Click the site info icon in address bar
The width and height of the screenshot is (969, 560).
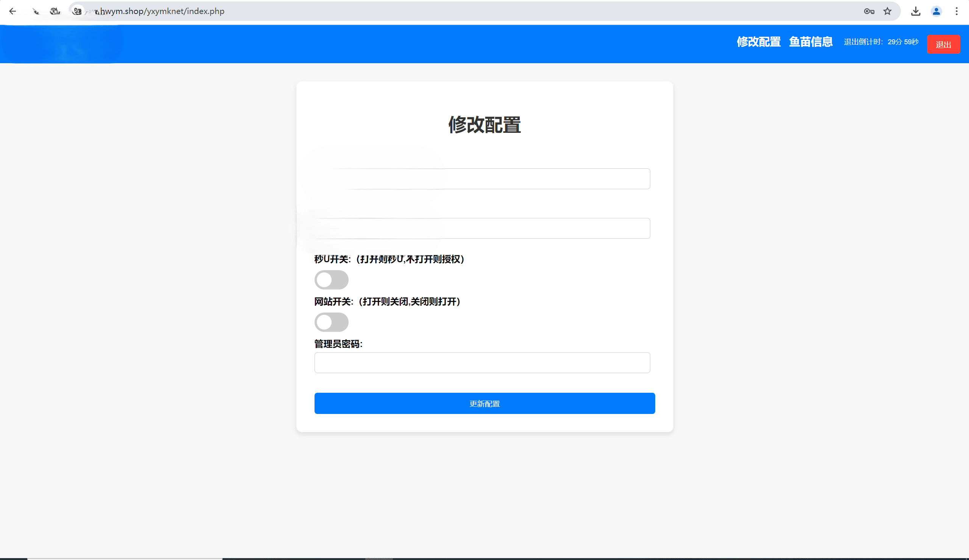click(77, 11)
